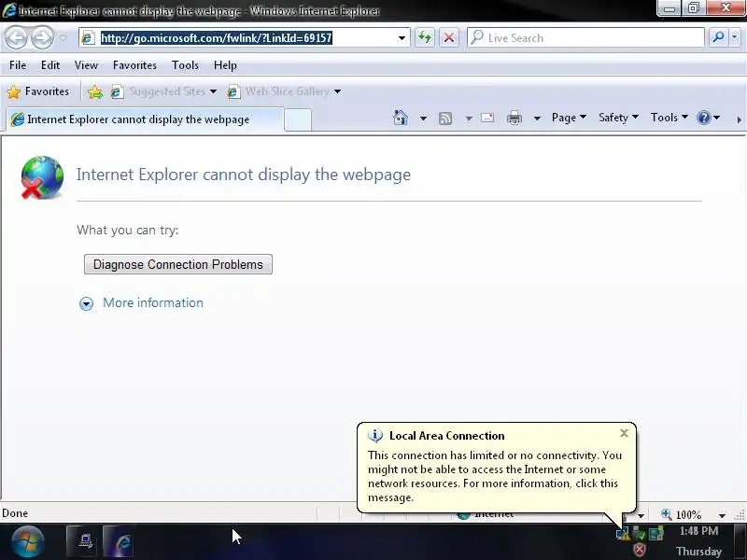Open the Help menu
This screenshot has width=747, height=560.
(225, 65)
